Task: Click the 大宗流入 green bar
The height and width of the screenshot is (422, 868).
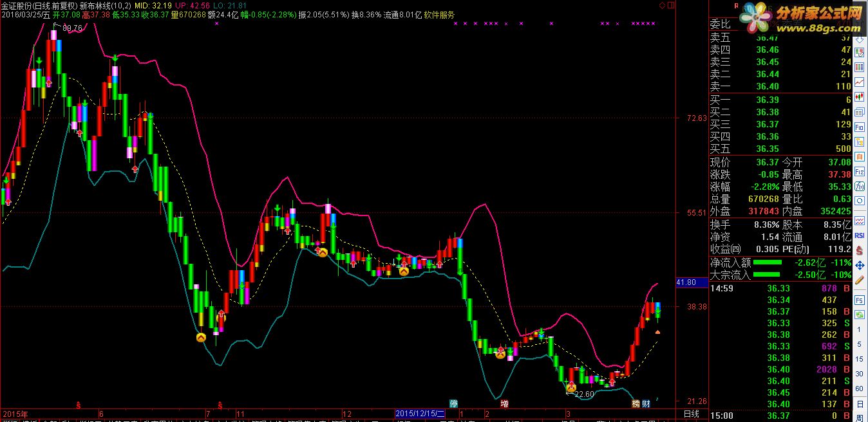Action: [768, 275]
